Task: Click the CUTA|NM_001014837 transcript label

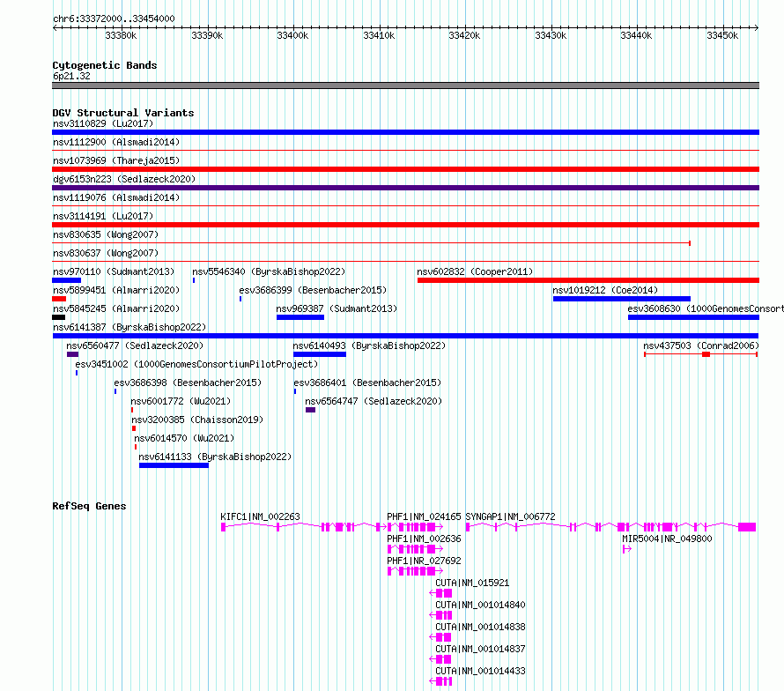Action: pyautogui.click(x=480, y=649)
